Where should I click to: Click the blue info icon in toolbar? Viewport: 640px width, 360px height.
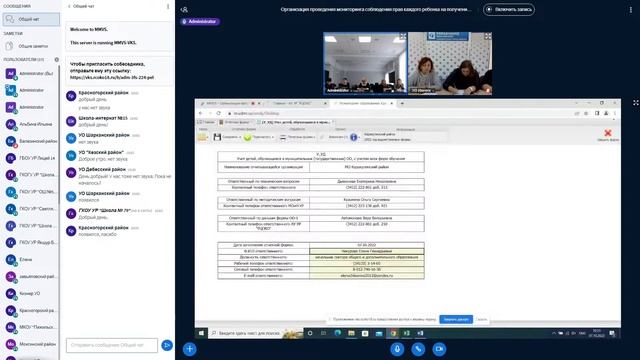click(353, 137)
